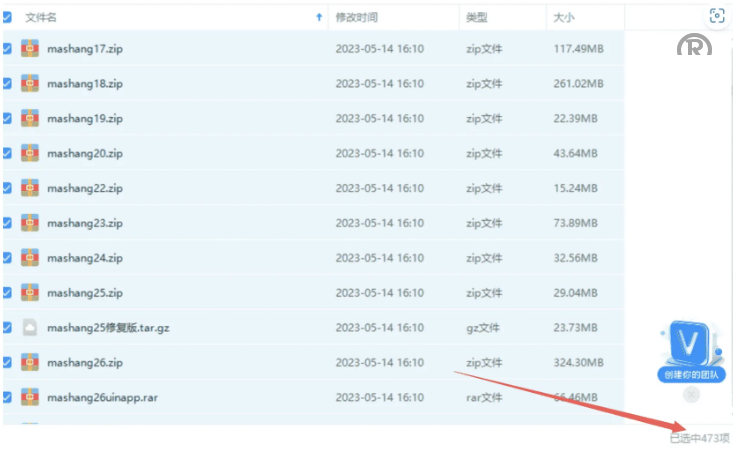The image size is (733, 450).
Task: Click the circular R logo icon
Action: click(694, 49)
